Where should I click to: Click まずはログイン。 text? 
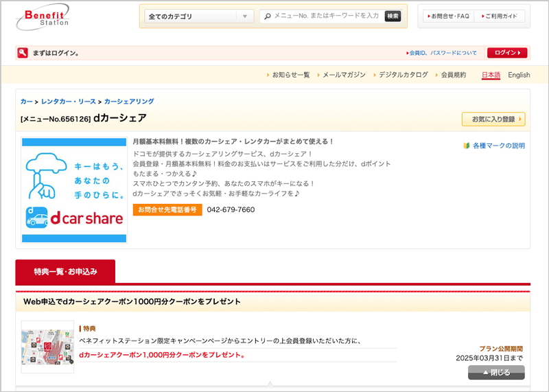pyautogui.click(x=56, y=54)
